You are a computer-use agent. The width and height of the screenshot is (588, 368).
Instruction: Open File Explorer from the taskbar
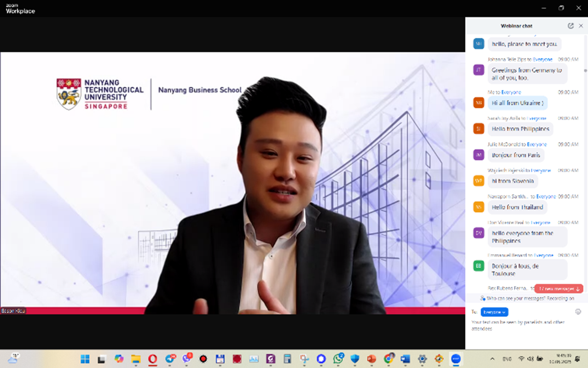coord(136,359)
